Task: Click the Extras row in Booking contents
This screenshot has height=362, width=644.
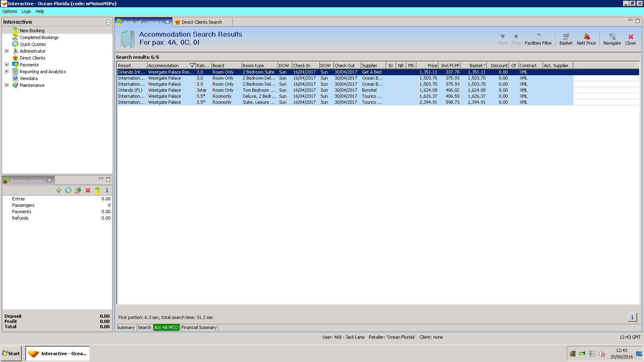Action: [x=57, y=199]
